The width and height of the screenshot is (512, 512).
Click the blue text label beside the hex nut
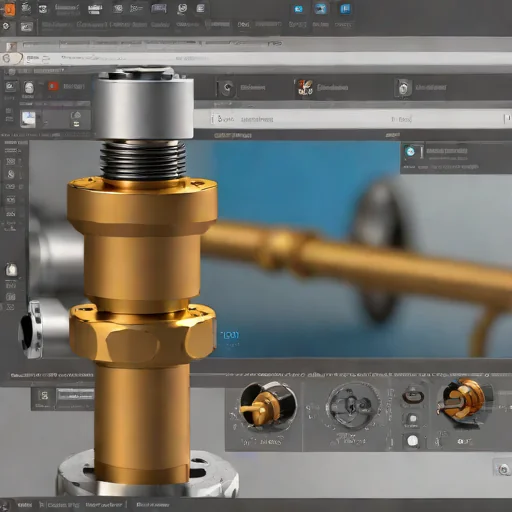[x=230, y=335]
